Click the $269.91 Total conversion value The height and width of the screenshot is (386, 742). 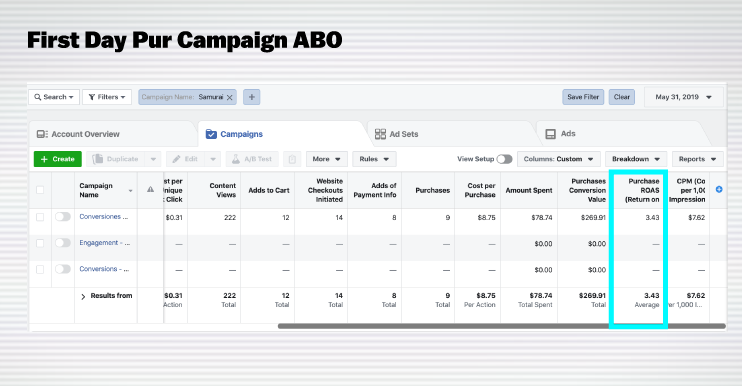[x=592, y=296]
